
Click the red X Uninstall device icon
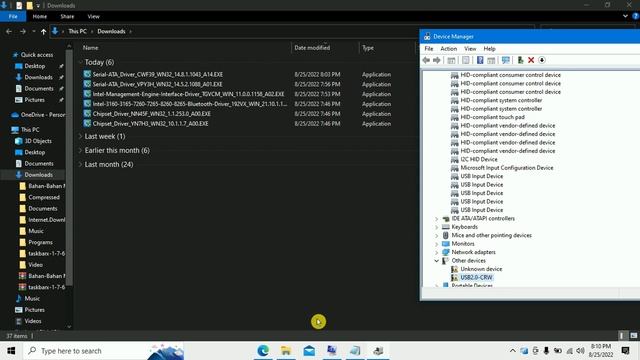click(531, 60)
